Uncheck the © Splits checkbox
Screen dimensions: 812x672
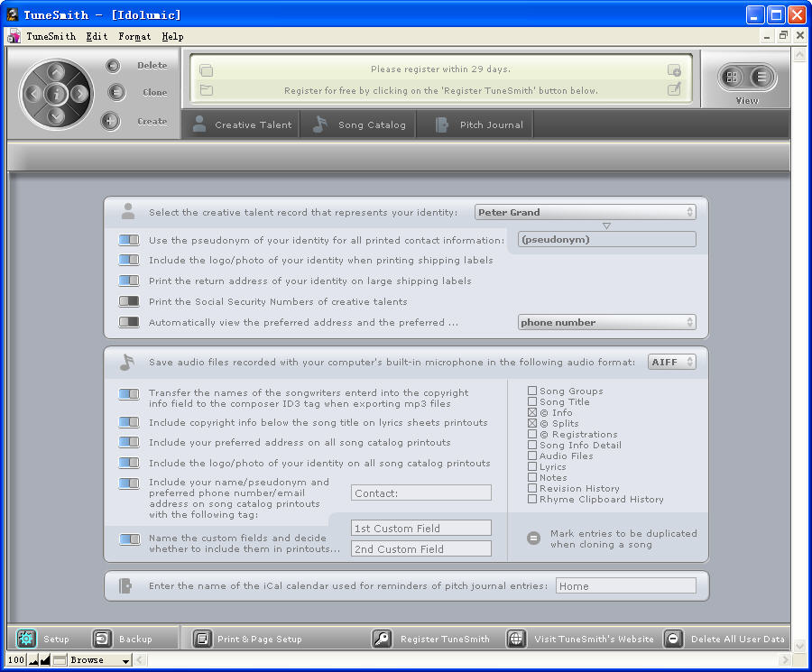tap(531, 423)
